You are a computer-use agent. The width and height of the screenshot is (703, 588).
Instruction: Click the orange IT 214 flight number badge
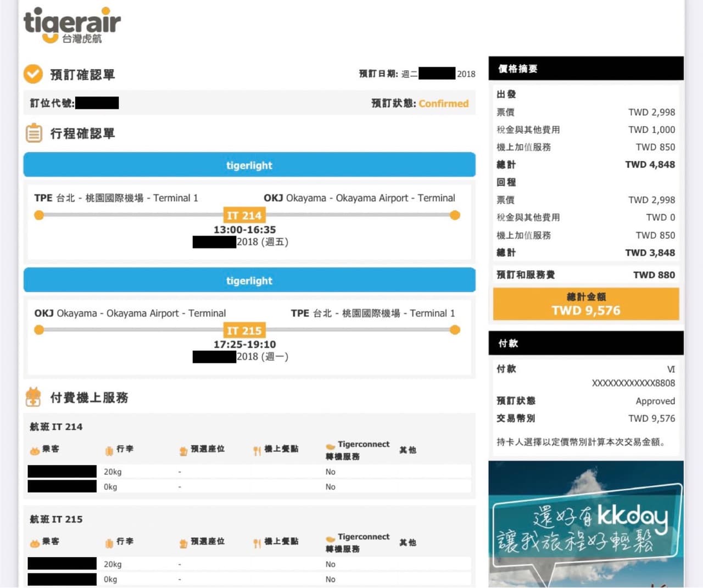244,215
